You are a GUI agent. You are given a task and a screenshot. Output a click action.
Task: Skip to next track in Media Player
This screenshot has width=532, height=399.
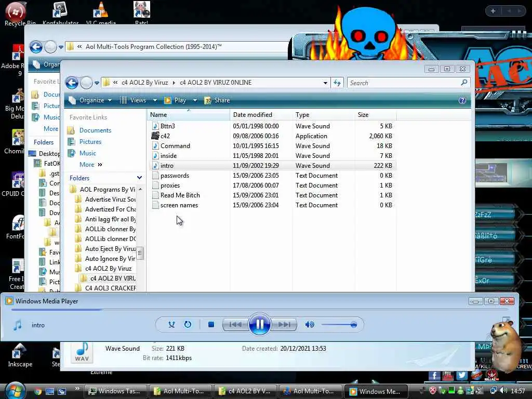pos(284,325)
